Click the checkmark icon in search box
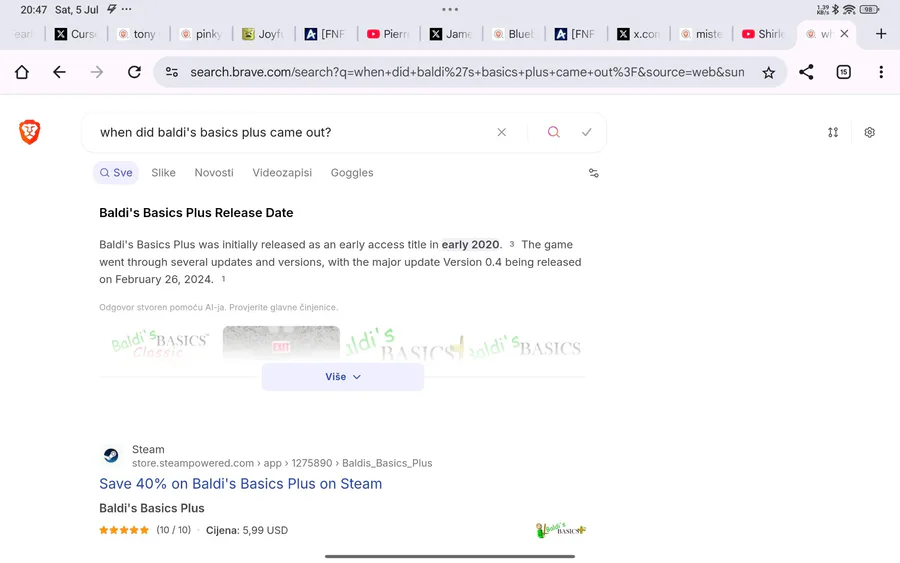 (586, 133)
